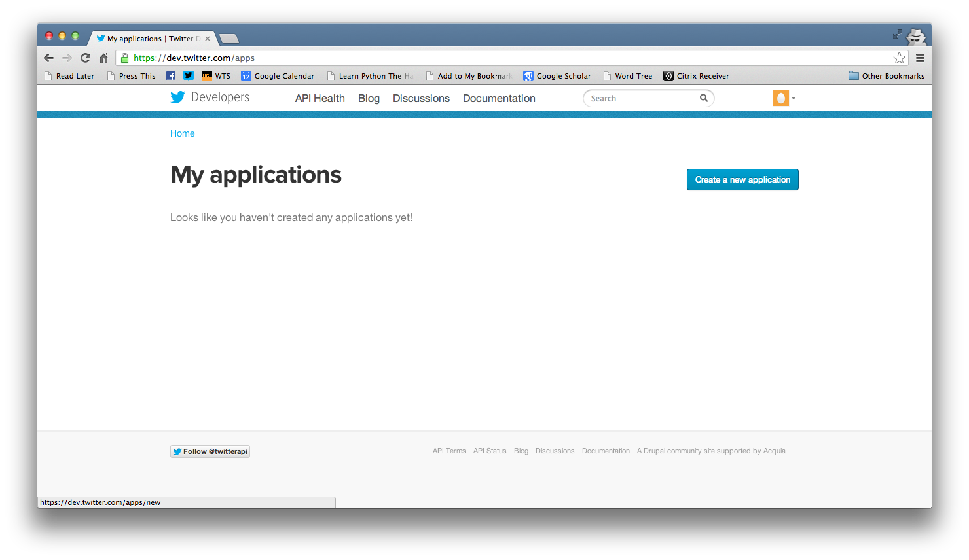Go to the browser Home page icon
The image size is (969, 560).
point(103,58)
